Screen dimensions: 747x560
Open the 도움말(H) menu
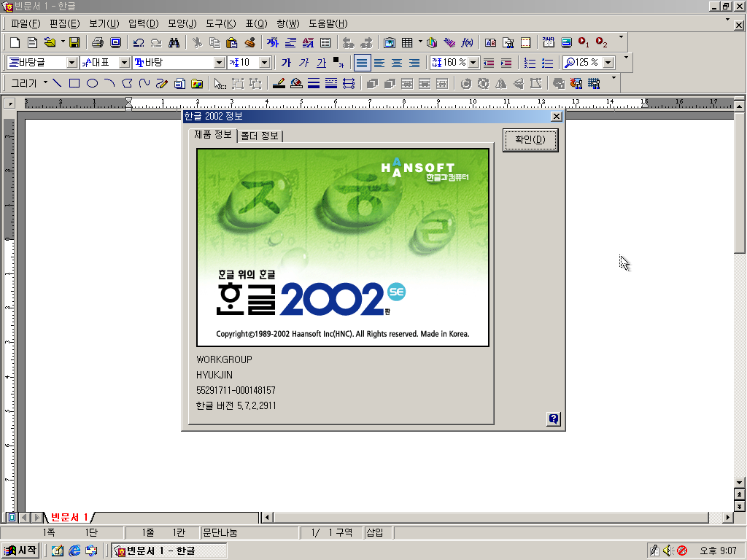[328, 23]
